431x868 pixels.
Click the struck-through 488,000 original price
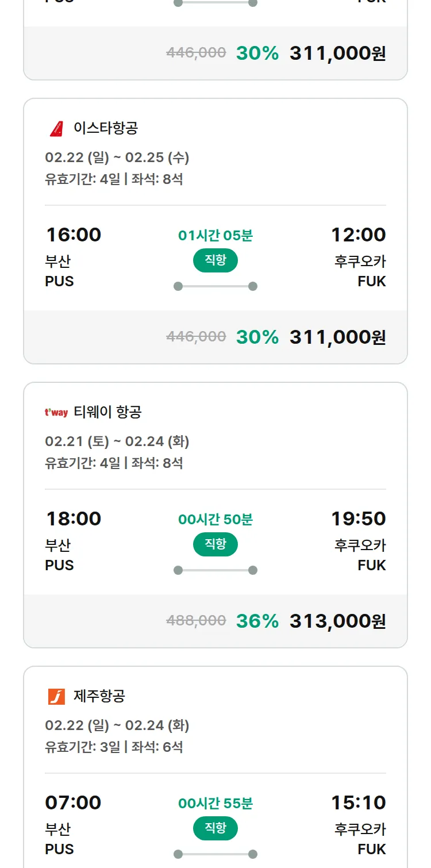pos(196,621)
